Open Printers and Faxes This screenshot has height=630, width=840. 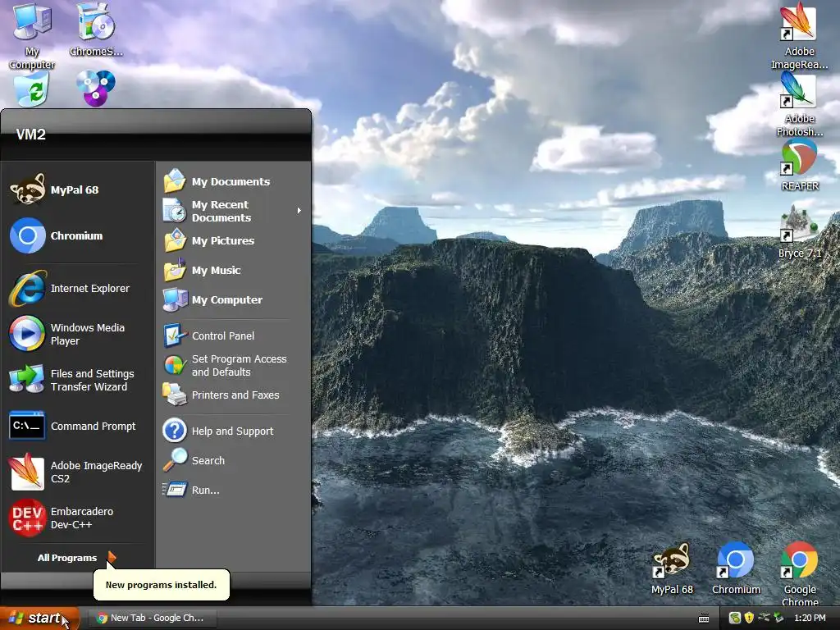point(232,395)
